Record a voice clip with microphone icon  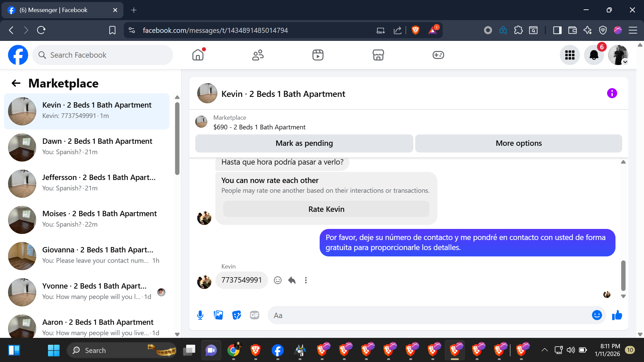pyautogui.click(x=200, y=315)
